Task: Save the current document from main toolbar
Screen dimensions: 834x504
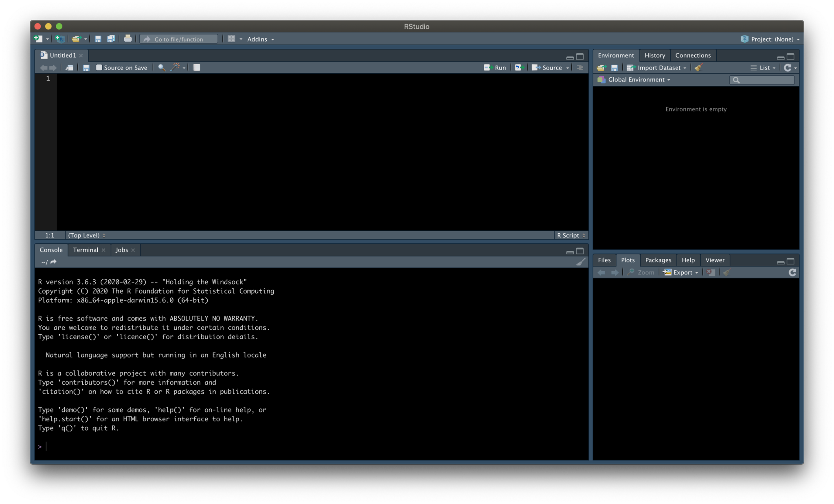Action: (98, 39)
